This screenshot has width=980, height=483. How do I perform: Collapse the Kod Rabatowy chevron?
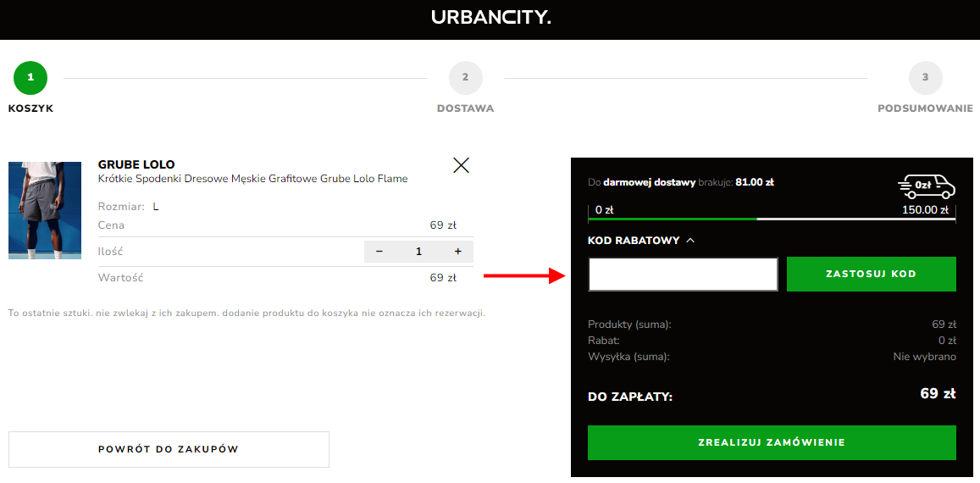pos(690,241)
